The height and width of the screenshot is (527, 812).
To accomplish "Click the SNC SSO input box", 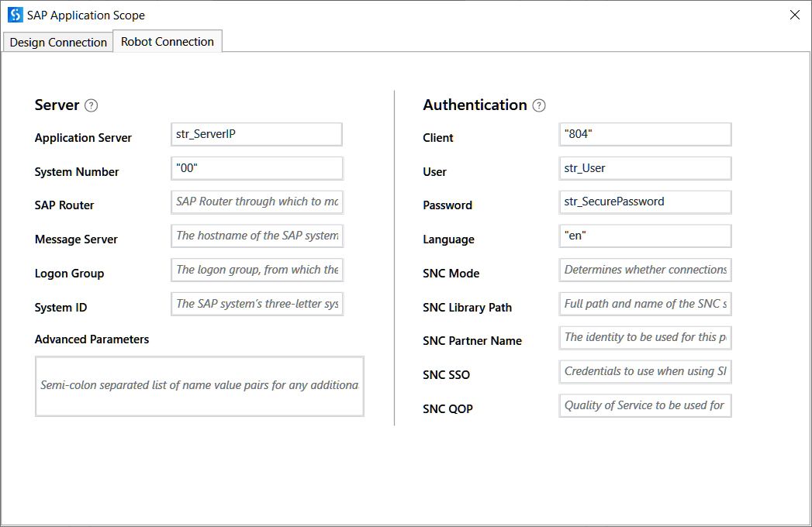I will coord(645,372).
